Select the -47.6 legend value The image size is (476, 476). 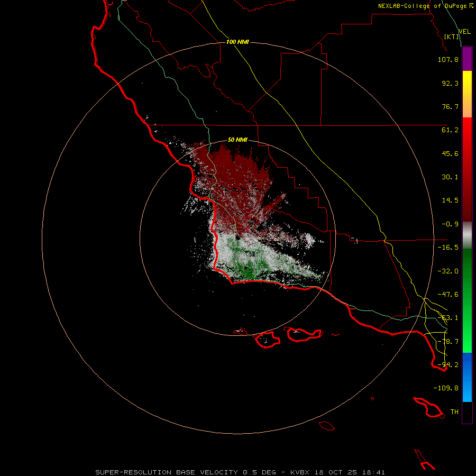(x=448, y=295)
